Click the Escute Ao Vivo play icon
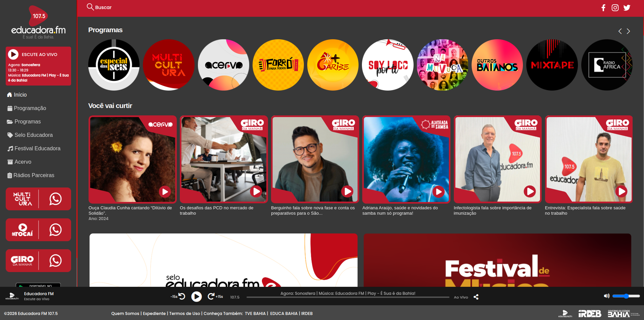Screen dimensions: 644x320 pos(13,54)
